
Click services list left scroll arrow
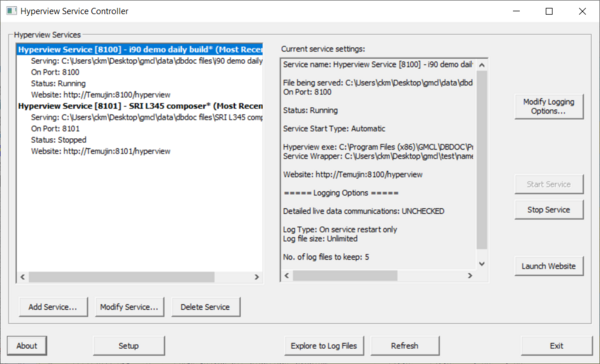(23, 277)
